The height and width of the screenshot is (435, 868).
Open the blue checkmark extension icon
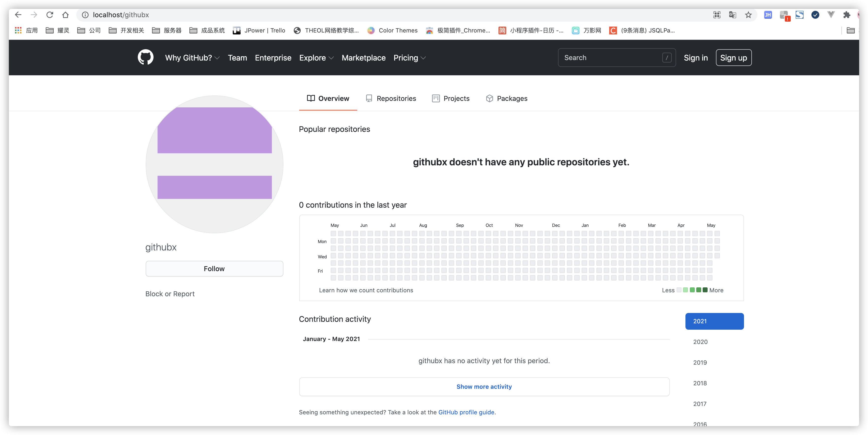point(815,15)
